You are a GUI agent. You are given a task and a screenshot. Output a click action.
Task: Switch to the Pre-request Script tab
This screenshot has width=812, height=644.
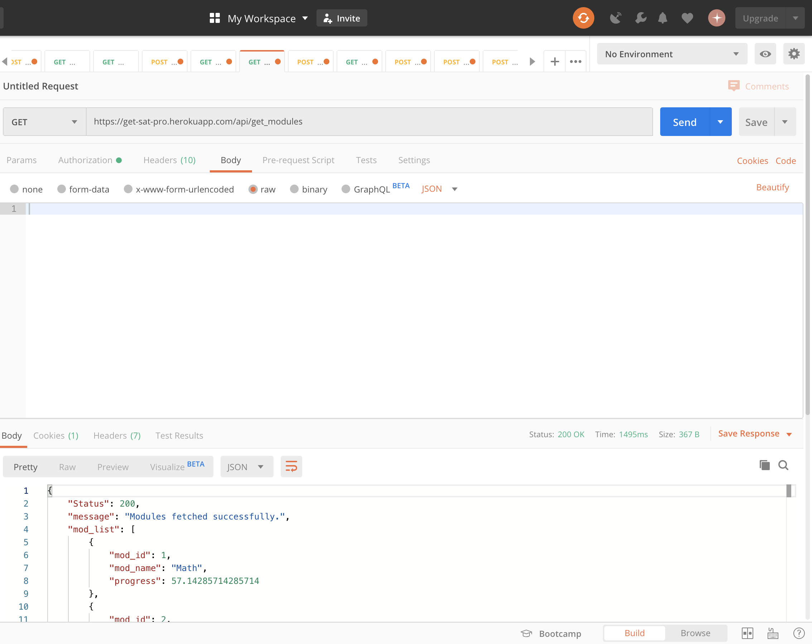point(299,160)
